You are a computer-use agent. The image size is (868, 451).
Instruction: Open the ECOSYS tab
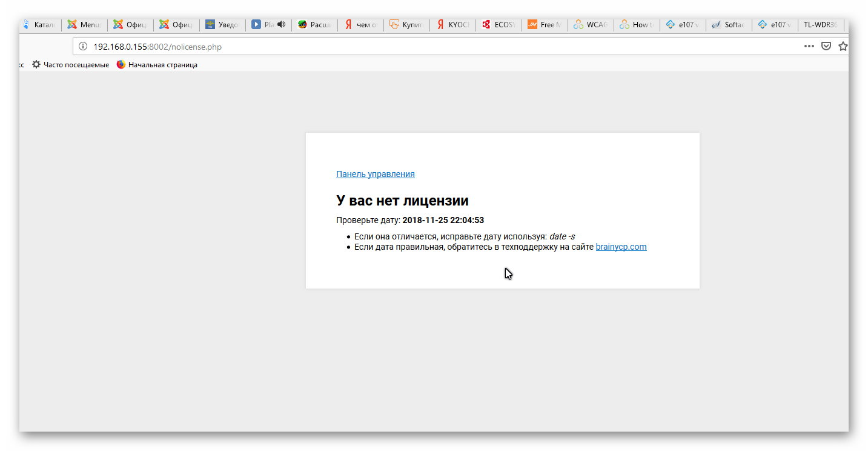coord(500,25)
